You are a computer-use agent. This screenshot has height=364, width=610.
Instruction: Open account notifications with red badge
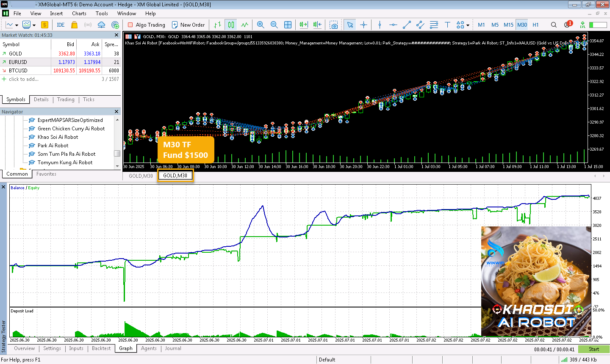568,24
